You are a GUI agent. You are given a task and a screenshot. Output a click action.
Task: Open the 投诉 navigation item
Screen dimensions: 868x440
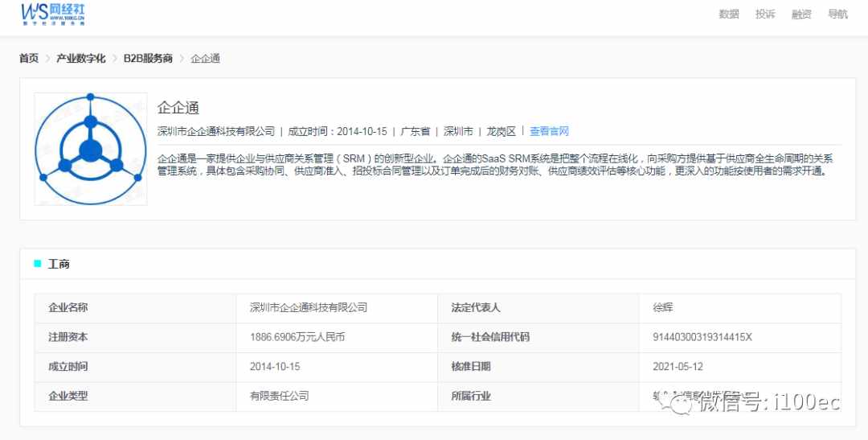click(x=765, y=14)
